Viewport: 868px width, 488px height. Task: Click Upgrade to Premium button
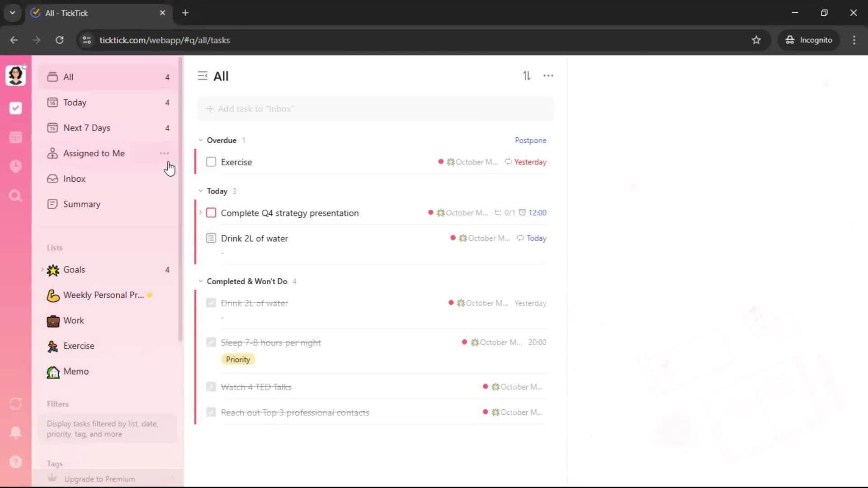pos(99,479)
